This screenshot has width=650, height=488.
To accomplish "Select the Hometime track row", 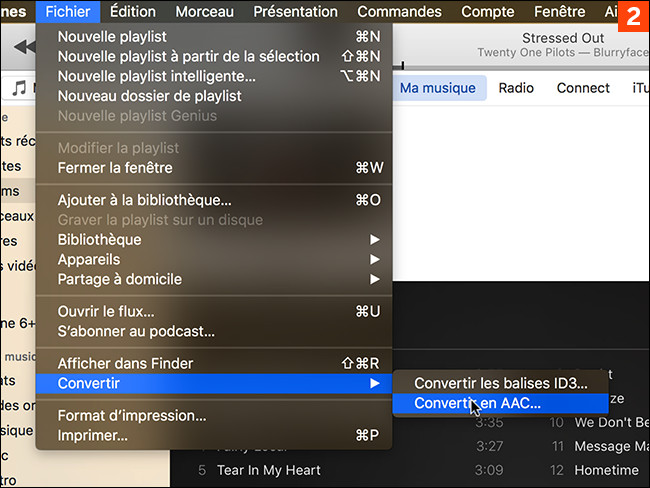I will pyautogui.click(x=607, y=470).
